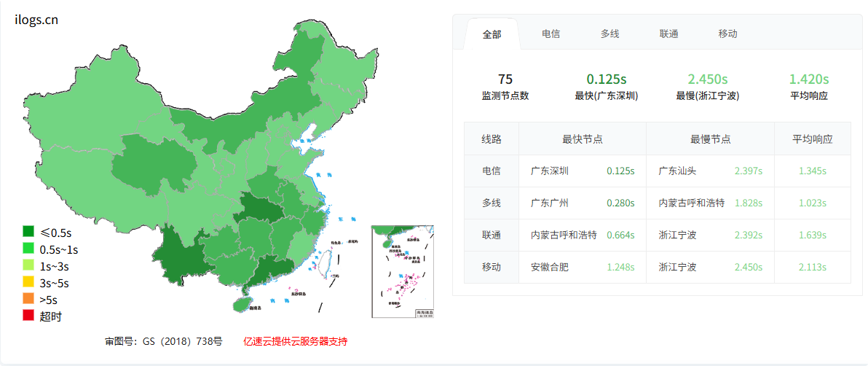
Task: Click the average 1.420s value
Action: click(x=809, y=79)
